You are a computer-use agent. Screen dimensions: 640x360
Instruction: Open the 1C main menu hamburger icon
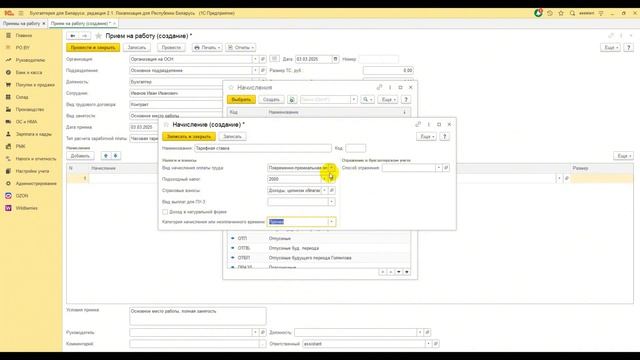[x=20, y=13]
